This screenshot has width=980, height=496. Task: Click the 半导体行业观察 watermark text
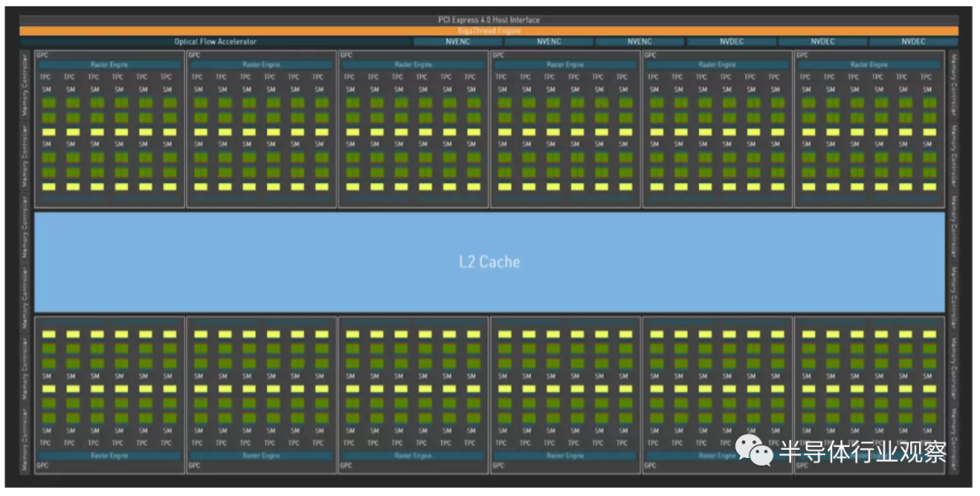[x=863, y=452]
